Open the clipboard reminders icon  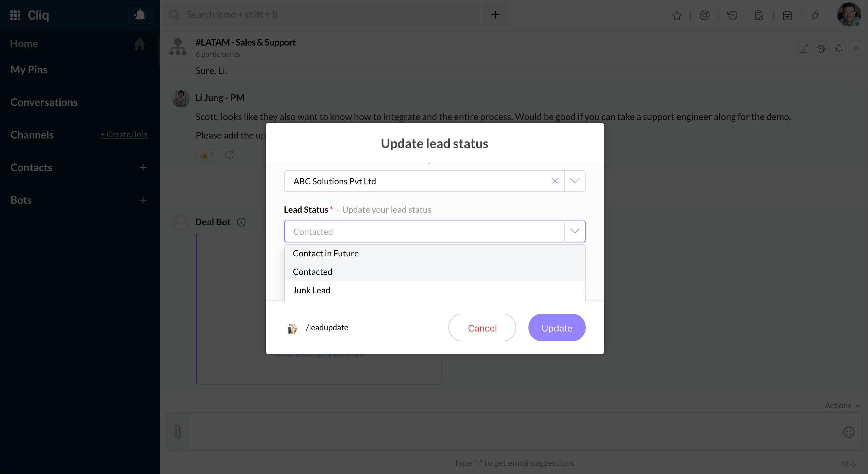[x=759, y=15]
